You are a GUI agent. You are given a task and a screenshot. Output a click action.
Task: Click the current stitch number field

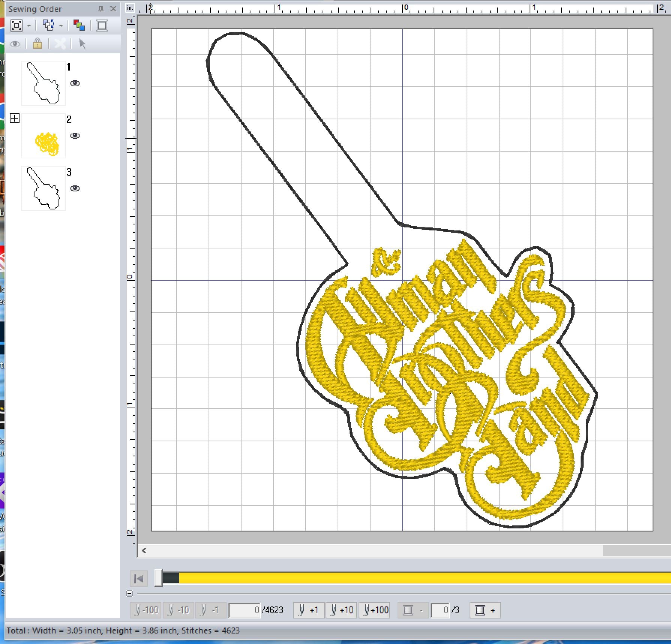(245, 610)
